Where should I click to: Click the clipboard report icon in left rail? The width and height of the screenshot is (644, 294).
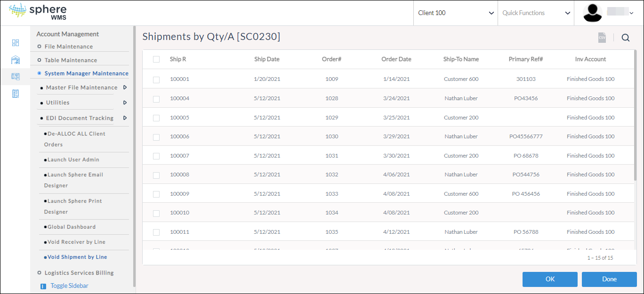(16, 94)
